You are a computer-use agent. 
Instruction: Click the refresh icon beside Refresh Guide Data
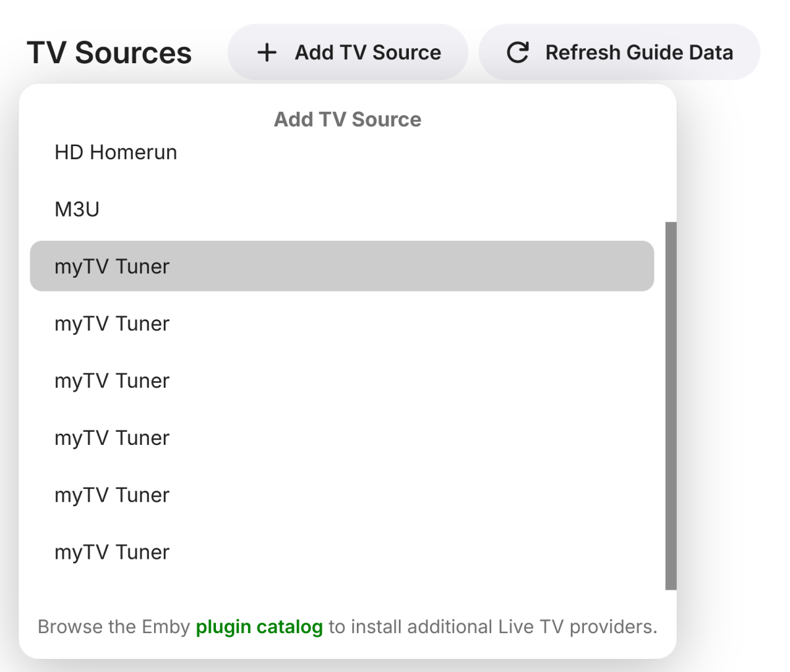pos(517,52)
